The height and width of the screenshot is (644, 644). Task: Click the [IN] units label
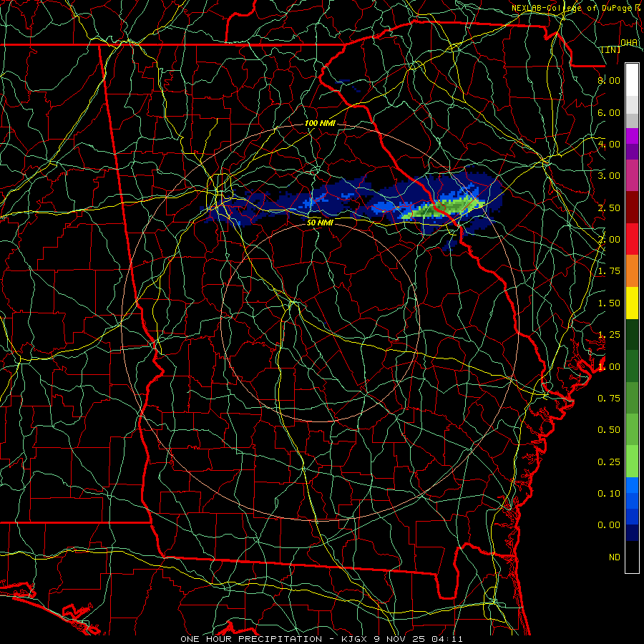tap(611, 49)
